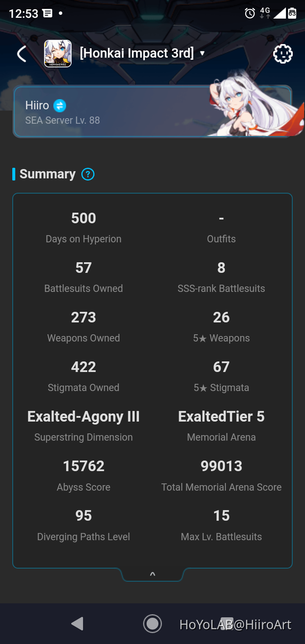Tap the alarm clock icon in status bar

(x=250, y=13)
